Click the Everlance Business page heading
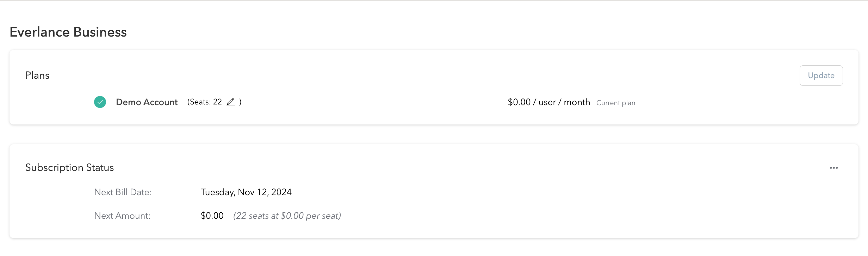 tap(68, 32)
